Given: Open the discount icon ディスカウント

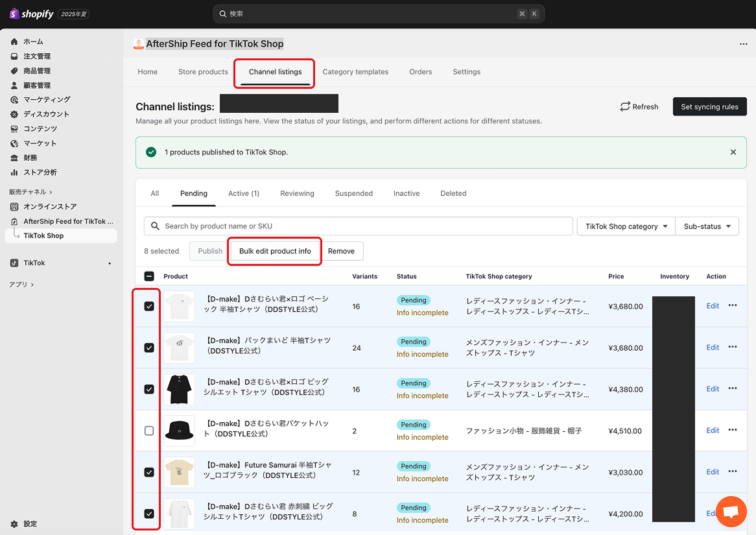Looking at the screenshot, I should click(x=14, y=114).
